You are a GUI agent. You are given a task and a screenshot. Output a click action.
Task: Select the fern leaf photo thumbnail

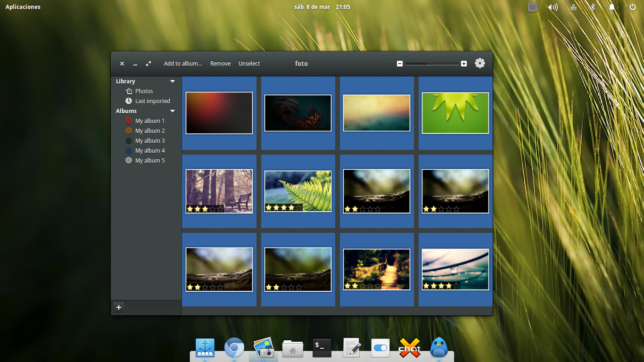298,191
